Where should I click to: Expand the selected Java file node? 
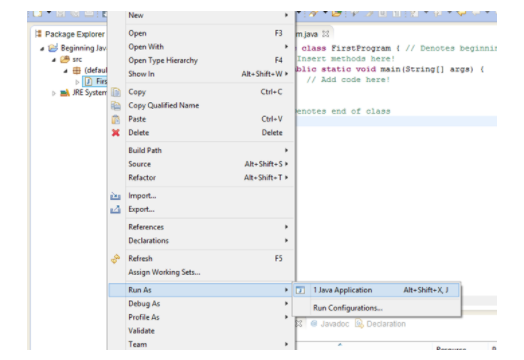point(78,82)
